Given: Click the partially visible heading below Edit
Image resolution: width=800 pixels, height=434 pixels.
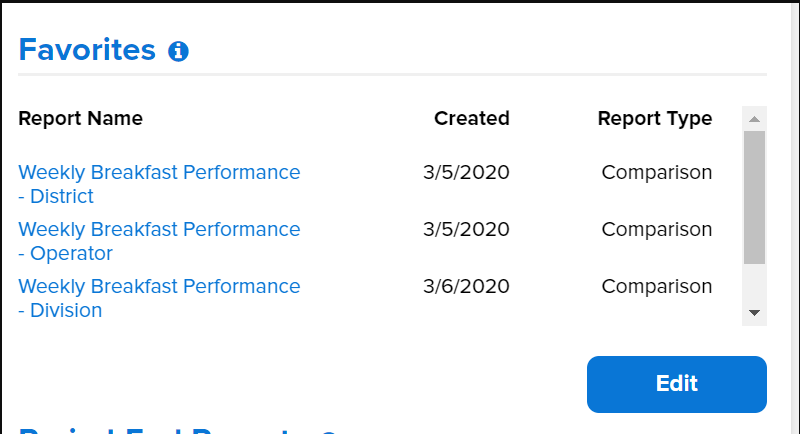Looking at the screenshot, I should (x=160, y=429).
